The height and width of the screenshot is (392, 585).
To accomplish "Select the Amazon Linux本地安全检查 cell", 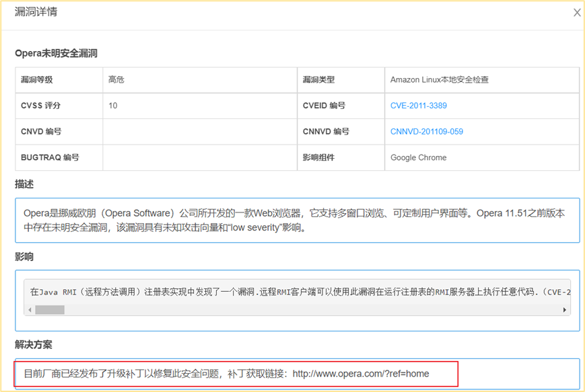I will [439, 80].
